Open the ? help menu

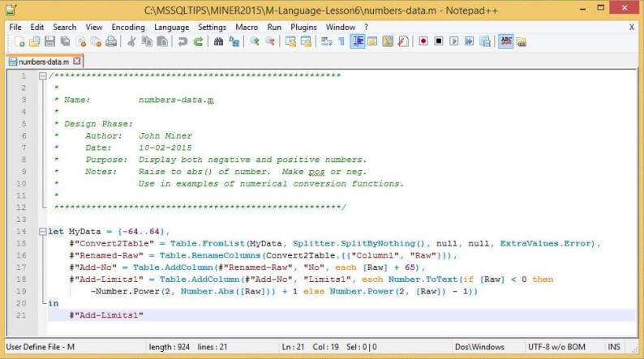[366, 27]
